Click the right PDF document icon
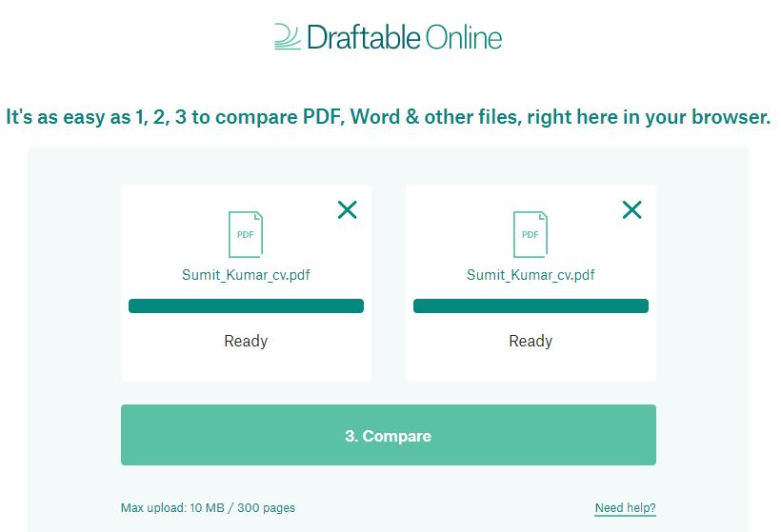 pos(531,234)
